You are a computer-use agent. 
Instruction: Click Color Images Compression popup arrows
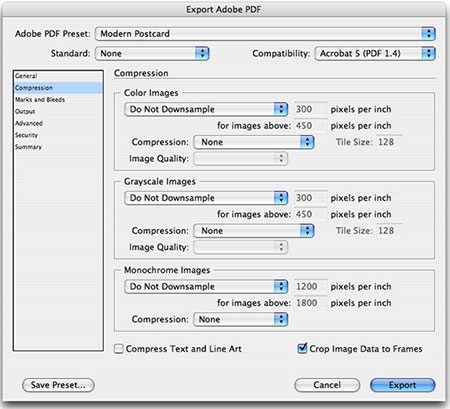(x=307, y=142)
